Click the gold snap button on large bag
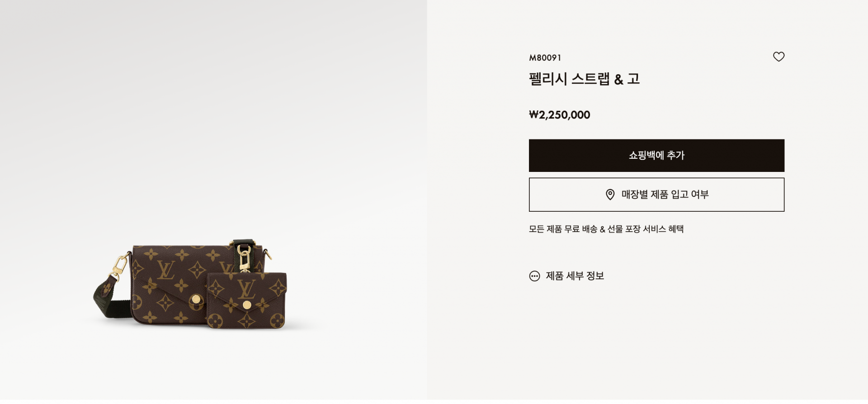Image resolution: width=868 pixels, height=404 pixels. click(x=196, y=299)
